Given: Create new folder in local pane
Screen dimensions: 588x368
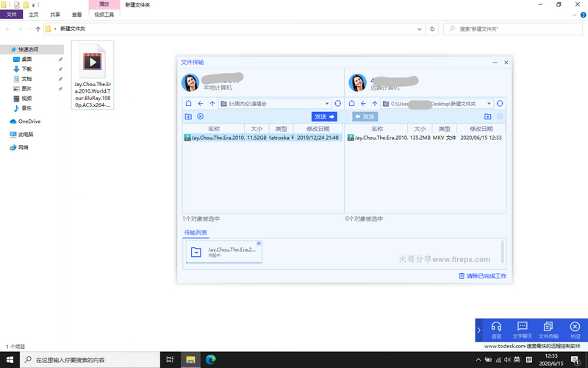Looking at the screenshot, I should pos(189,116).
